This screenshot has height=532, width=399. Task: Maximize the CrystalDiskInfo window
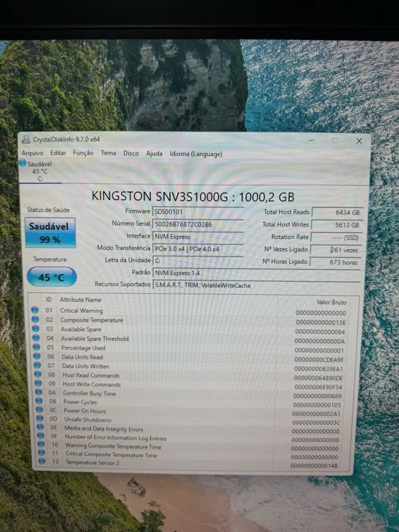[x=335, y=140]
